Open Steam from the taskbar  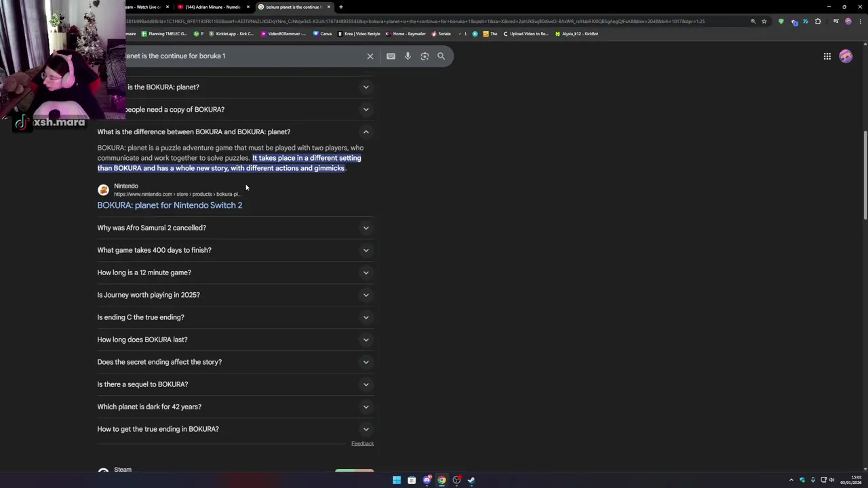(471, 480)
